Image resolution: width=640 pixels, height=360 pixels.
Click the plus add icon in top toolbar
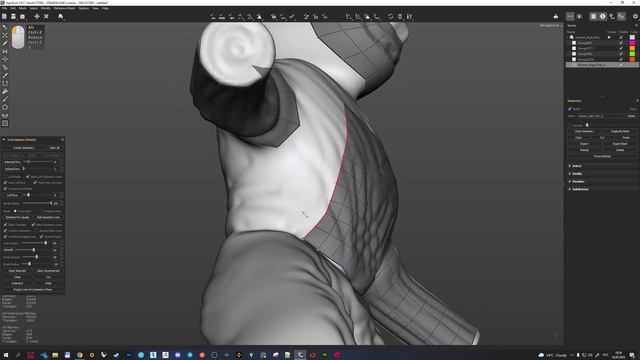[x=37, y=16]
